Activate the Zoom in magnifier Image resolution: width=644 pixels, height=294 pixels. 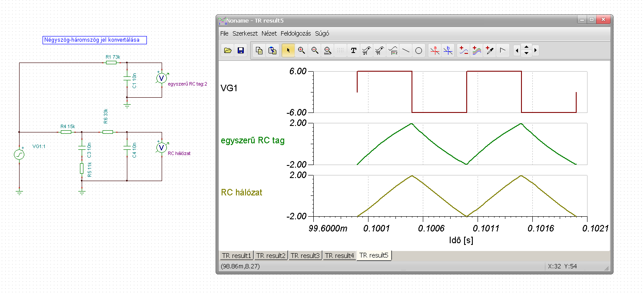pos(301,50)
